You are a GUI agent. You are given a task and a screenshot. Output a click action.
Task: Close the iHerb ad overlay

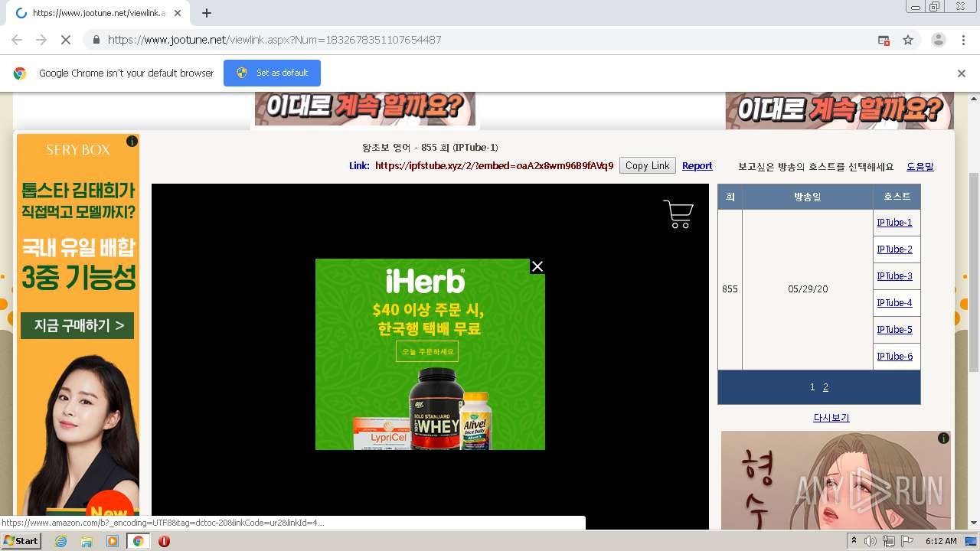(537, 266)
